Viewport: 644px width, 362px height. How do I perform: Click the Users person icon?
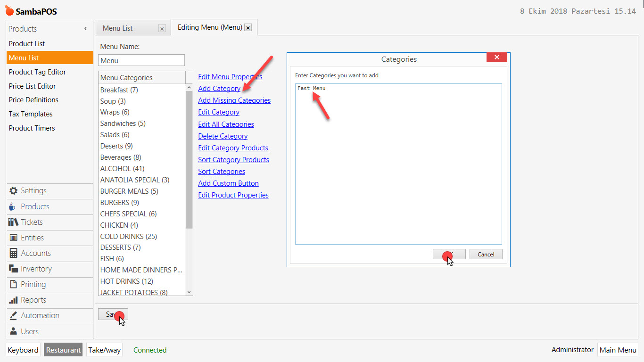coord(13,331)
